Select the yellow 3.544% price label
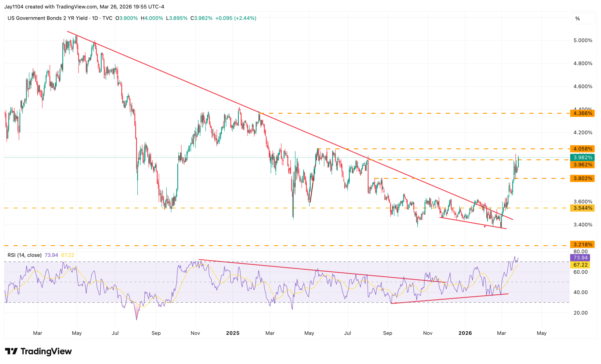This screenshot has width=601, height=364. [582, 208]
